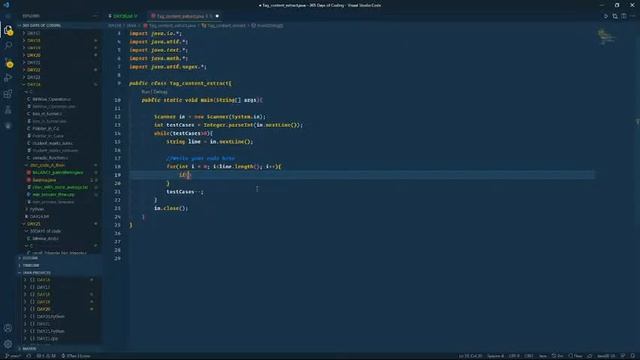Open the errors and warnings counter in status bar

click(x=46, y=356)
